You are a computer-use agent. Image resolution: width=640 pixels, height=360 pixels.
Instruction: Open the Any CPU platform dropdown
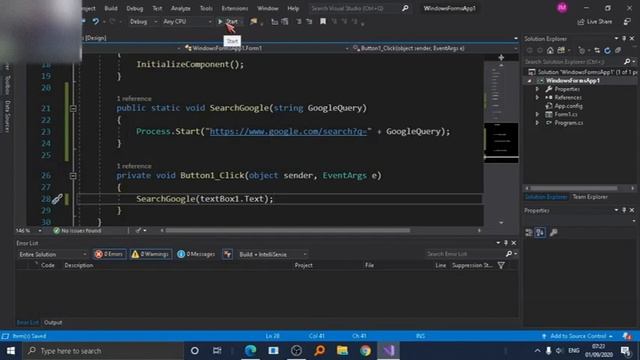point(187,21)
